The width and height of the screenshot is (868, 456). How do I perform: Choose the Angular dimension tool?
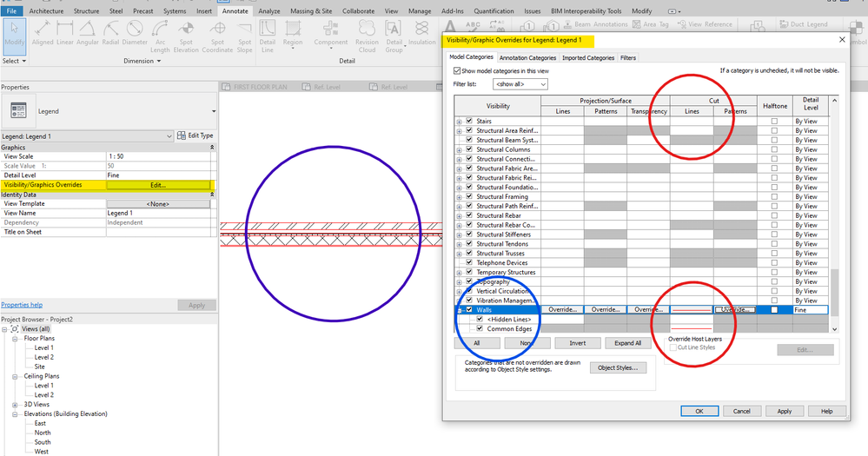pos(88,33)
